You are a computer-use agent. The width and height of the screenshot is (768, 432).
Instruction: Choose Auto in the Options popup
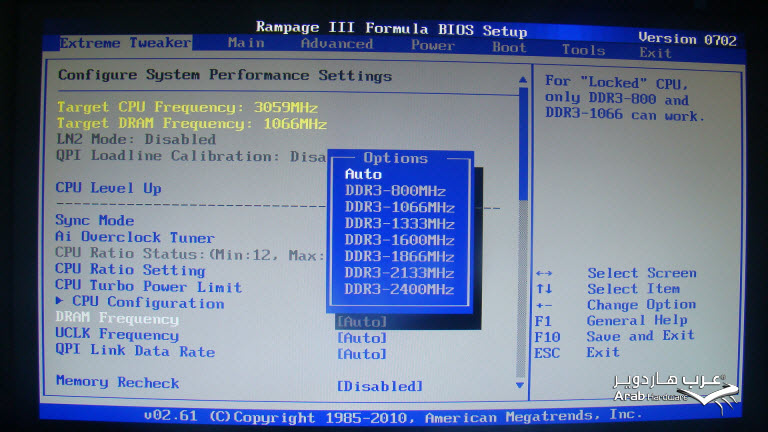pyautogui.click(x=363, y=174)
